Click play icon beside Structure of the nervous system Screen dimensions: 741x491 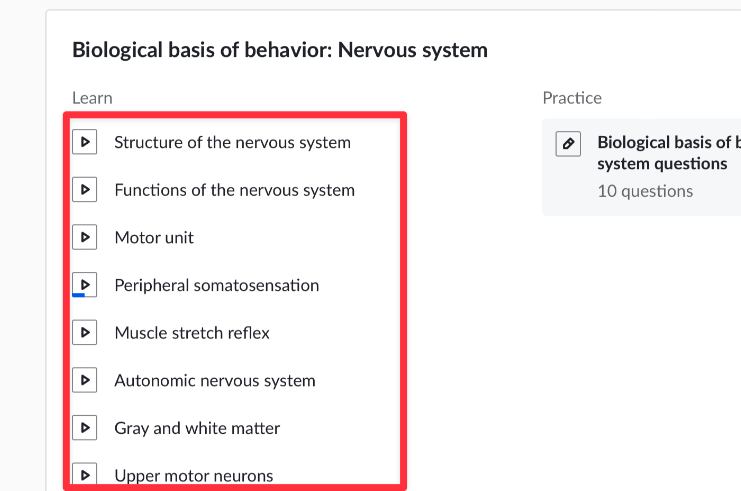85,142
